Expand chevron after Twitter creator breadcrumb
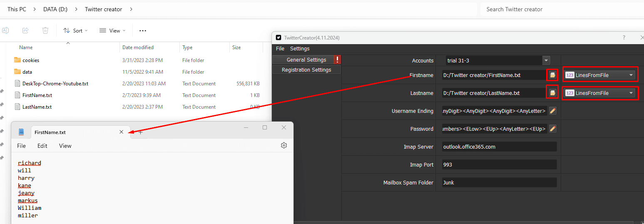 [x=131, y=9]
